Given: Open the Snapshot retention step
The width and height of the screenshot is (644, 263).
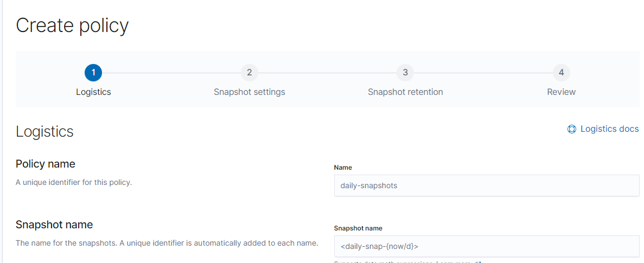Looking at the screenshot, I should [405, 92].
